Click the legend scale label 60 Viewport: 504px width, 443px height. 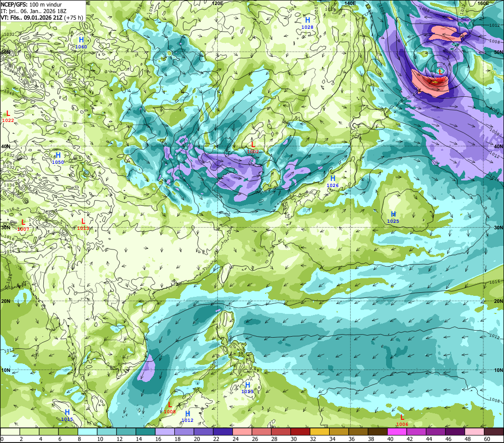point(487,439)
